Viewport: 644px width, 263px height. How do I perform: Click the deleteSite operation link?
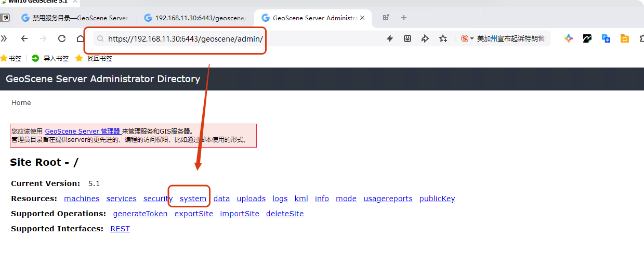[285, 214]
